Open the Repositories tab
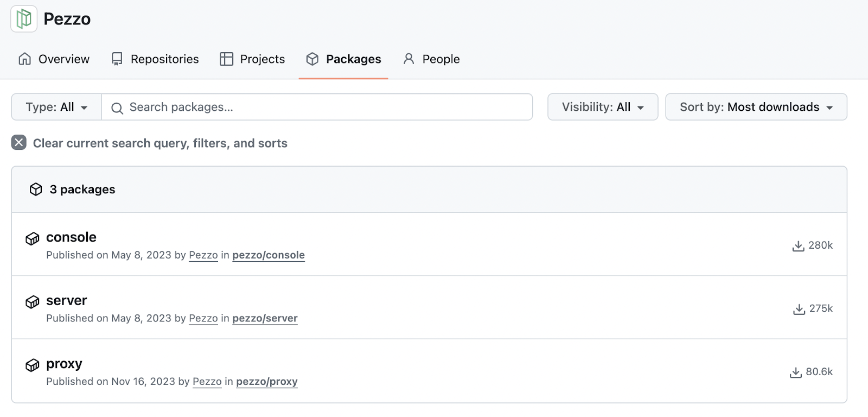The image size is (868, 417). pos(155,59)
